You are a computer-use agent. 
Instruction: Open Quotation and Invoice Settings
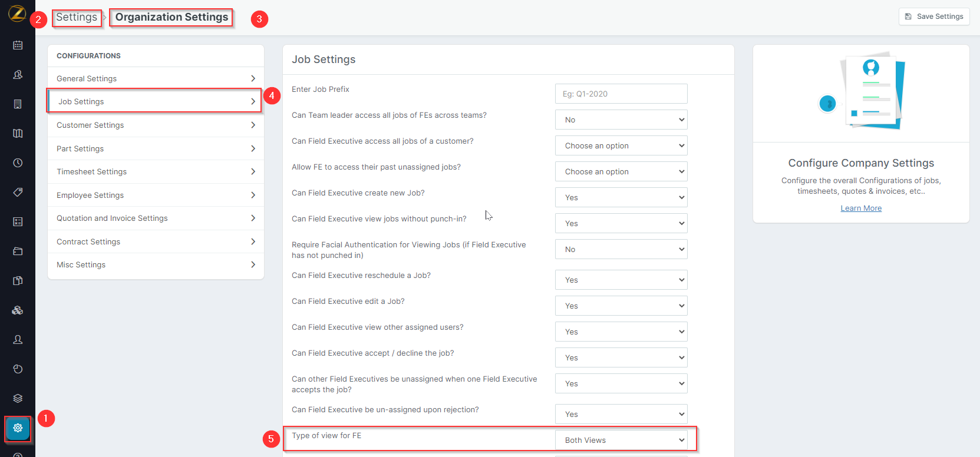tap(156, 218)
